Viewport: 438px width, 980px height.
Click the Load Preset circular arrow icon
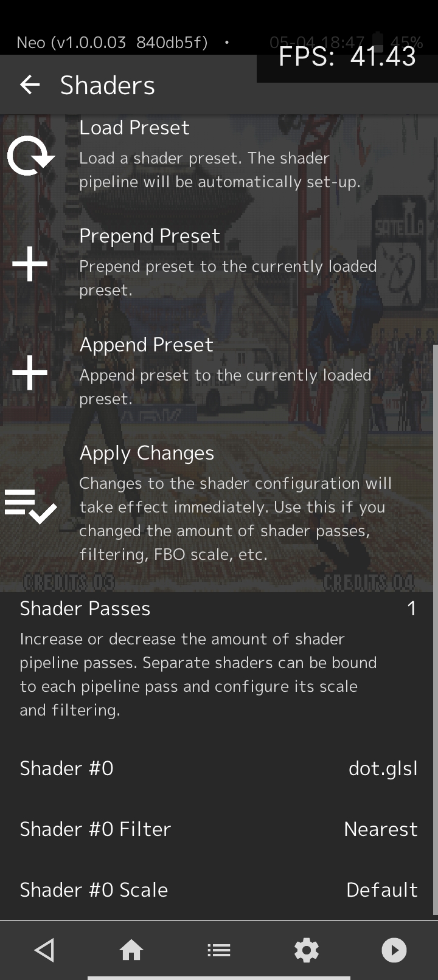tap(30, 156)
